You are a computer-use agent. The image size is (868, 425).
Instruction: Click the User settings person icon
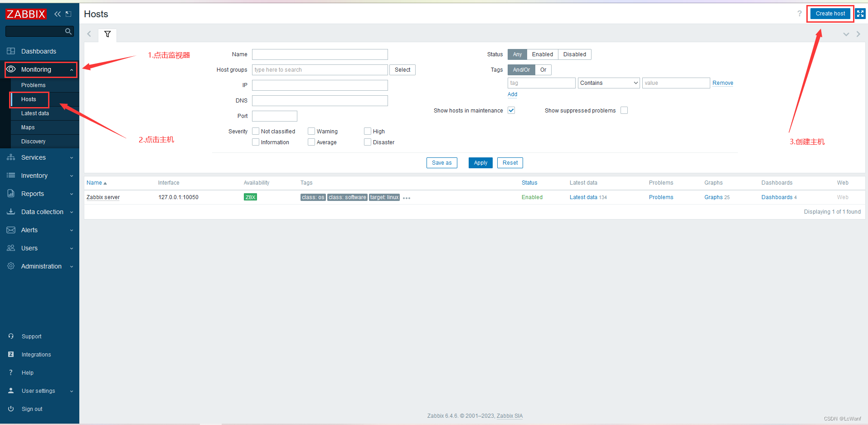click(11, 391)
